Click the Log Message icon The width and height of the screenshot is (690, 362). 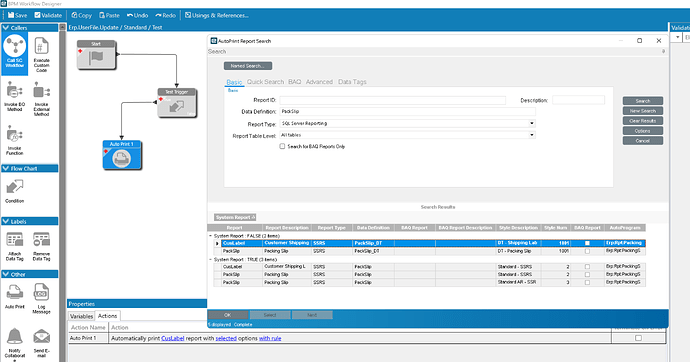click(41, 299)
